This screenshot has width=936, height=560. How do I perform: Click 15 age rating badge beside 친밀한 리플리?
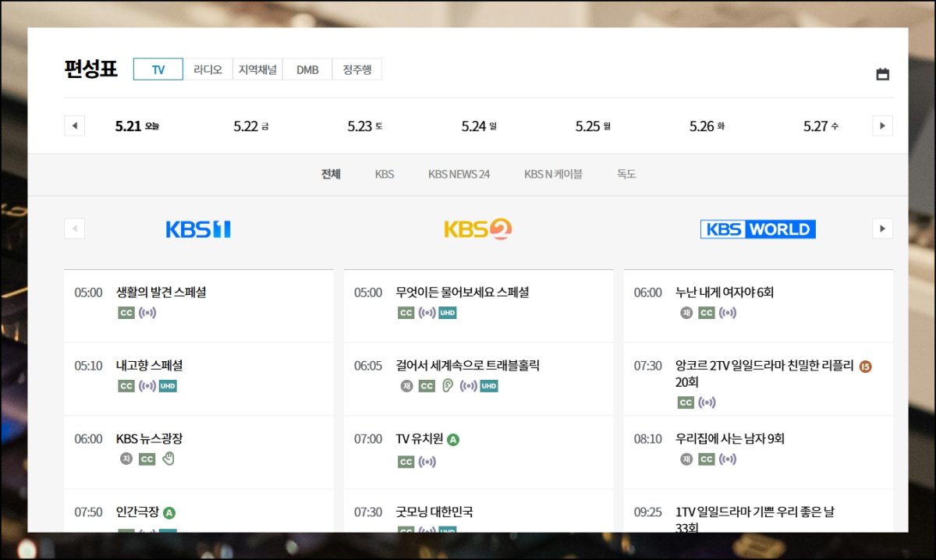point(865,367)
